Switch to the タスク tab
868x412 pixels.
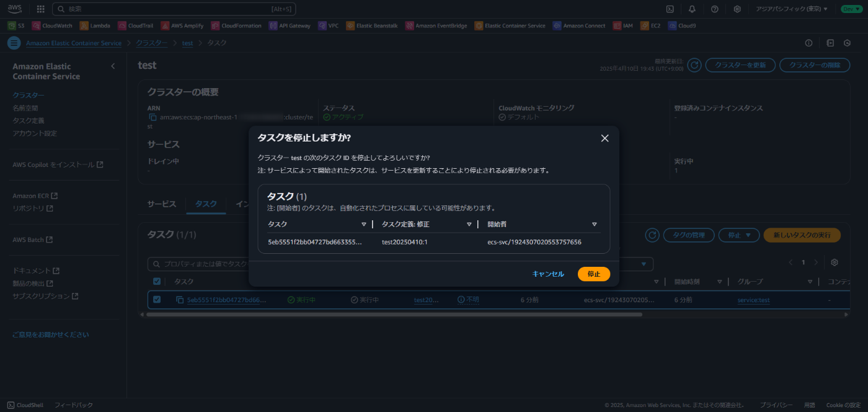pos(206,204)
